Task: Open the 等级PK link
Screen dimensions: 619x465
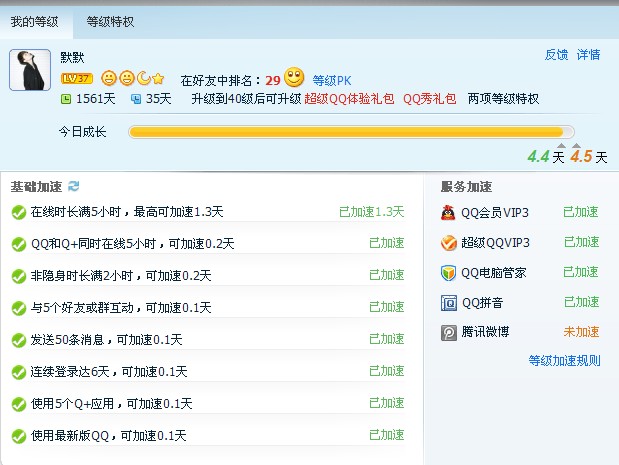Action: (332, 81)
